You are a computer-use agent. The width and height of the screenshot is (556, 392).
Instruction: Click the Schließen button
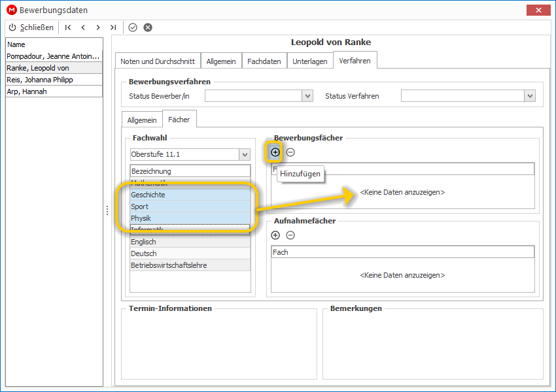click(x=31, y=27)
